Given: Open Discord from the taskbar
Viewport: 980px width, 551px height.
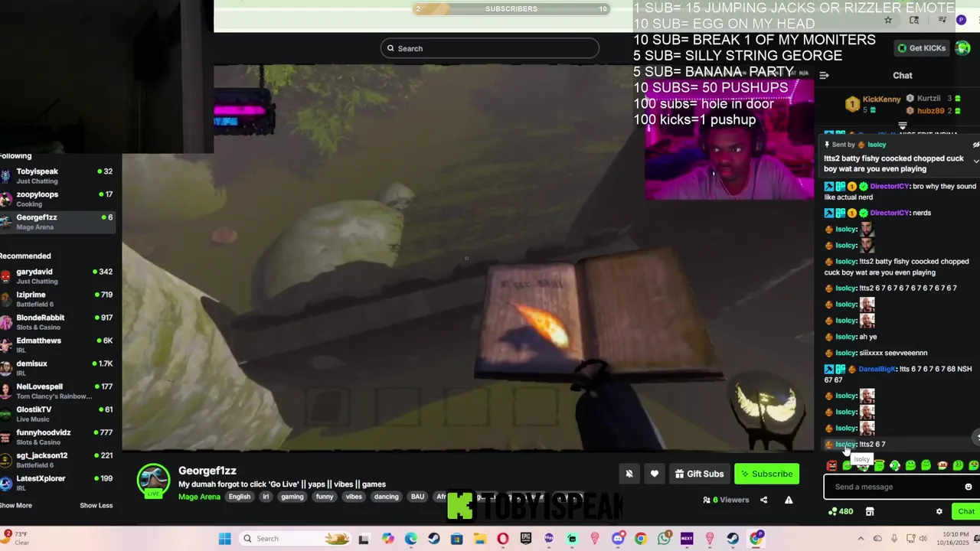Looking at the screenshot, I should click(618, 539).
